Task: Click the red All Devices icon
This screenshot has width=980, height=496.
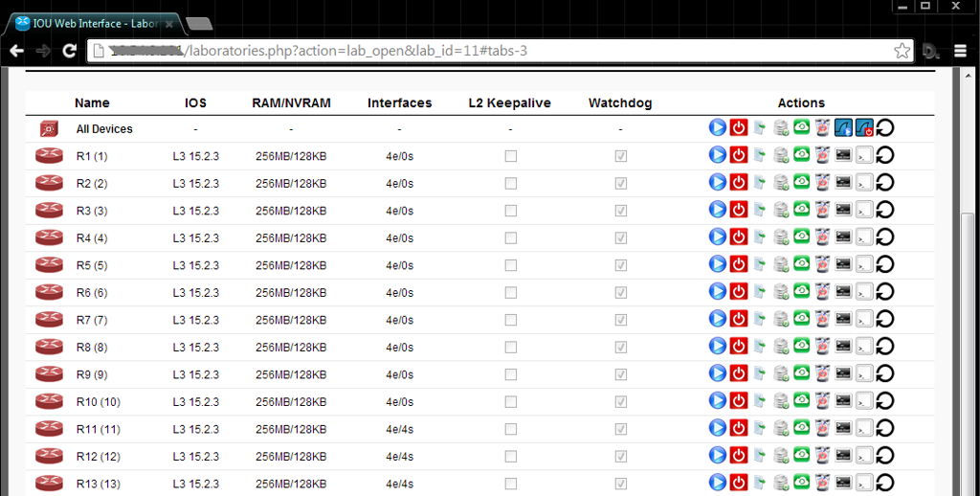Action: (50, 129)
